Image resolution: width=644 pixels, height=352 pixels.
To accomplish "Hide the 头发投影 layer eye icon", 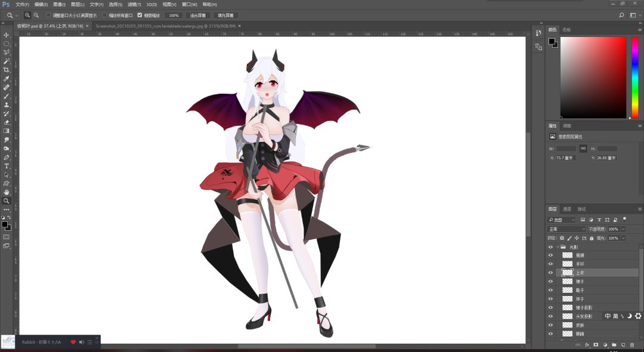I will click(x=550, y=316).
